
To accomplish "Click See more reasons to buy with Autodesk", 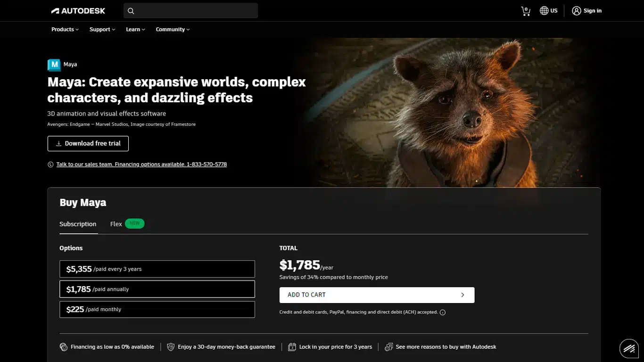I will pos(446,347).
